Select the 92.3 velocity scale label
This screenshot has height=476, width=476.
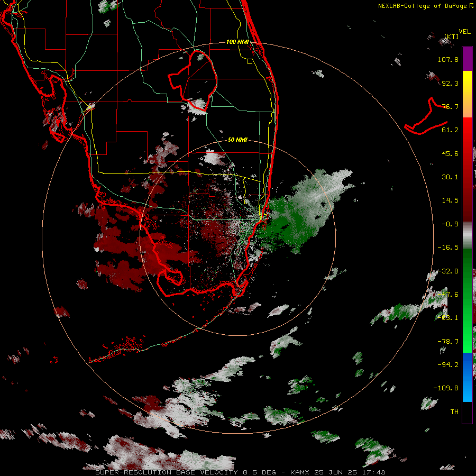450,83
